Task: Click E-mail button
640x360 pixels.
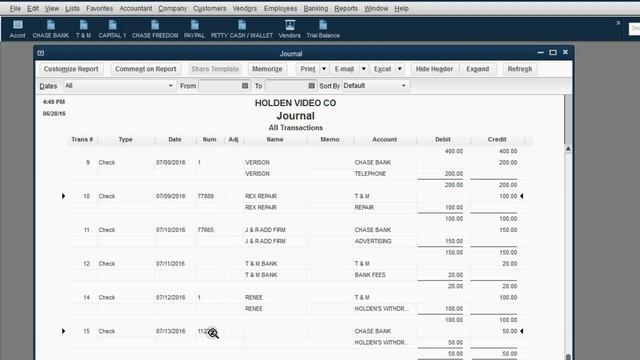Action: pos(344,69)
